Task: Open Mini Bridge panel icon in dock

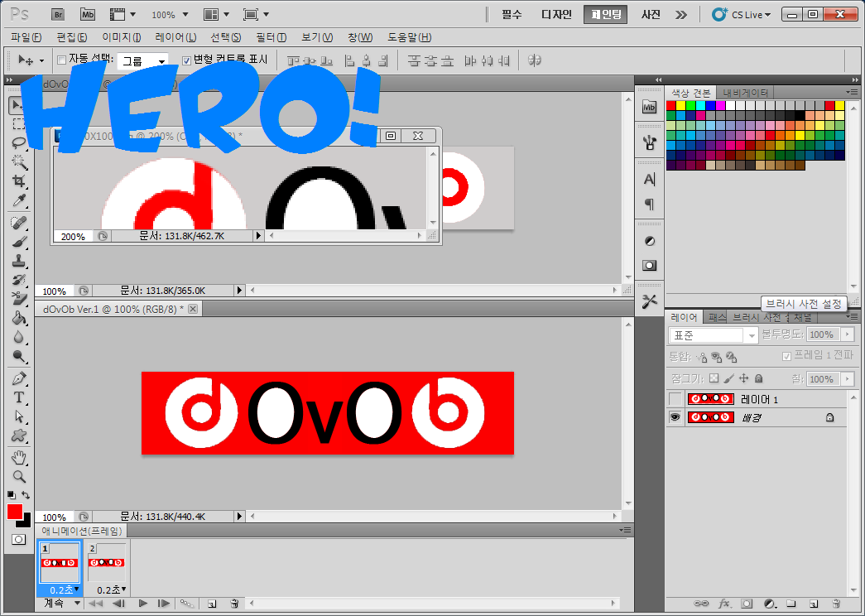Action: click(x=649, y=108)
